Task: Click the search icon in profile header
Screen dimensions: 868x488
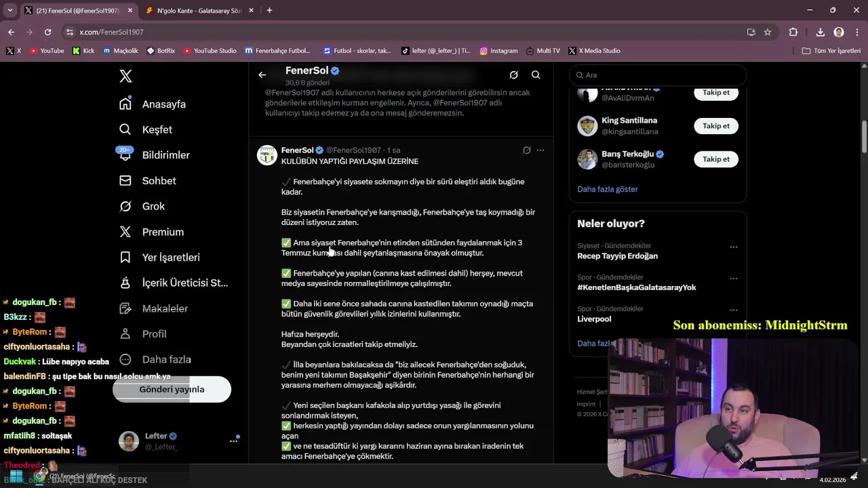Action: pyautogui.click(x=536, y=75)
